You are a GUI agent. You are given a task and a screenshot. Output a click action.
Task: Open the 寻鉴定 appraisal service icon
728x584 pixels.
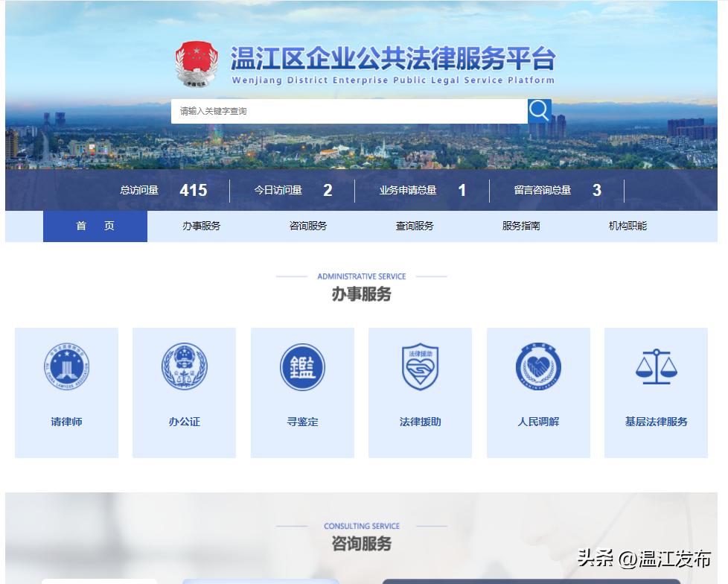[x=302, y=366]
